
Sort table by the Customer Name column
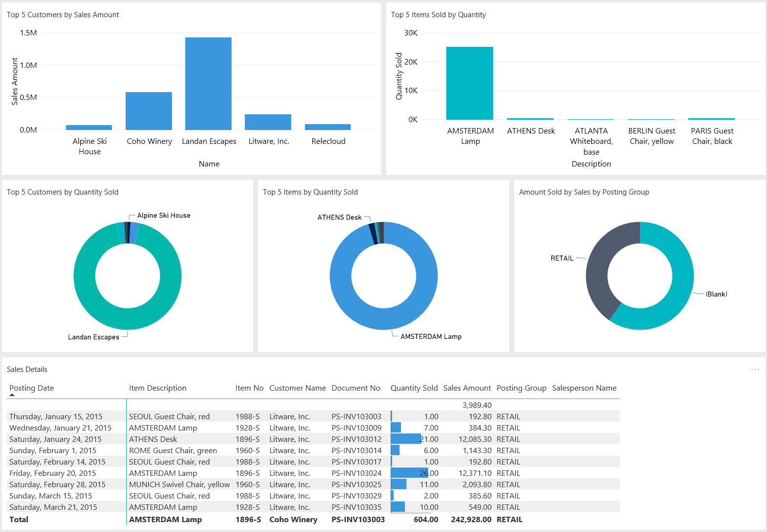pyautogui.click(x=298, y=388)
